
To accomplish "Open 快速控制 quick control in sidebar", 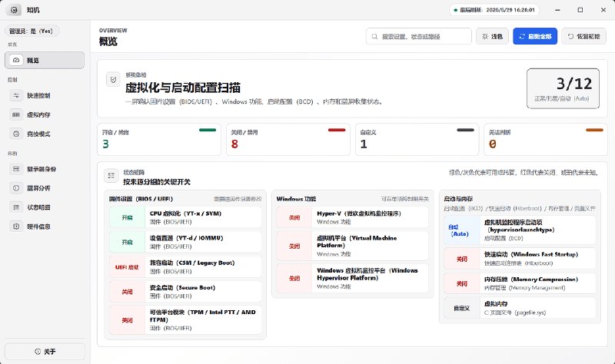I will 45,95.
